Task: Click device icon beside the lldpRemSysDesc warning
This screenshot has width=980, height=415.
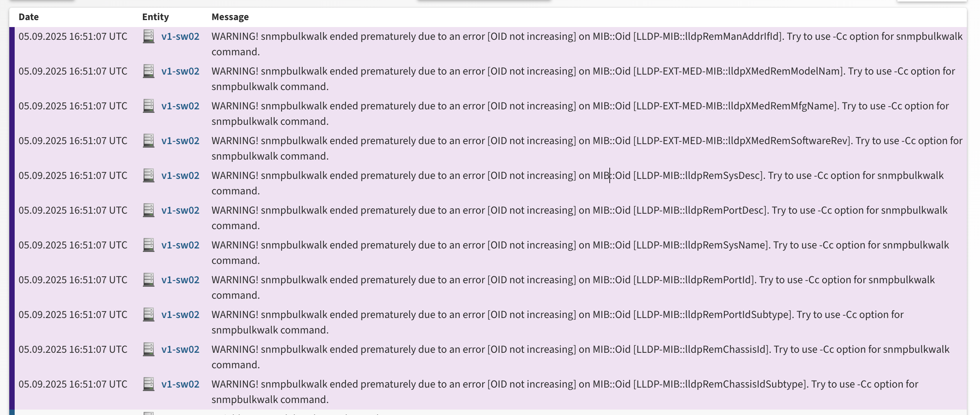Action: point(149,175)
